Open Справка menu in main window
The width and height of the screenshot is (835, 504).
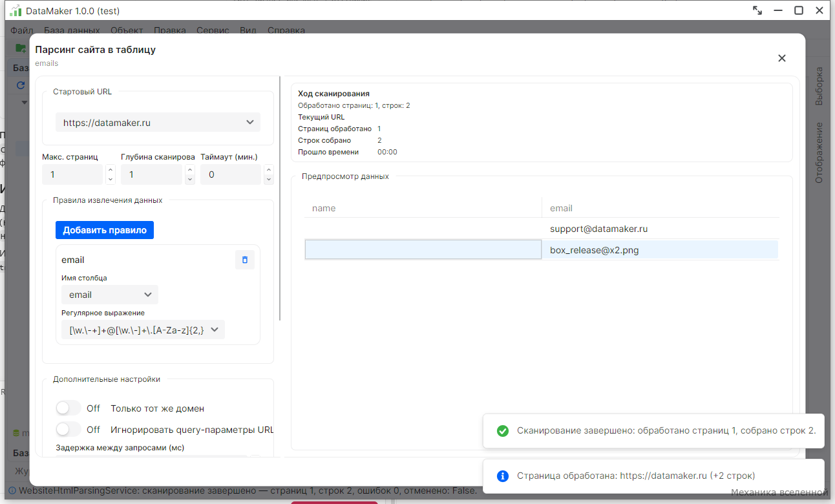(x=286, y=30)
